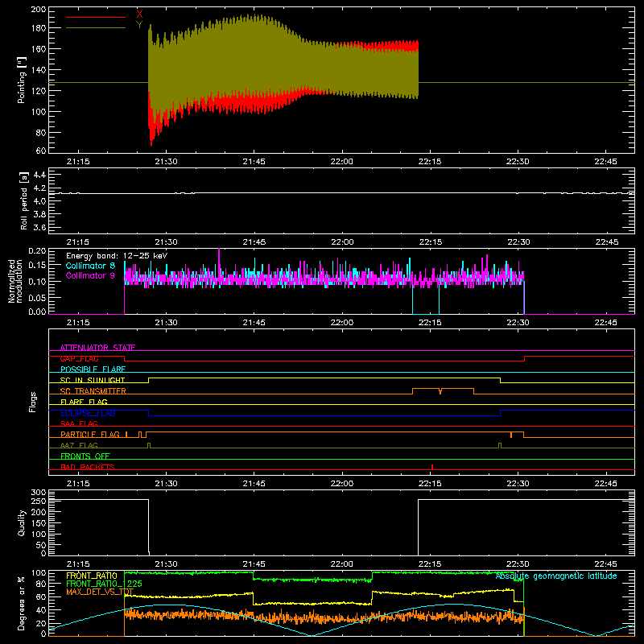Click the cyan "Collimator 8" legend label
The image size is (644, 644).
point(90,266)
